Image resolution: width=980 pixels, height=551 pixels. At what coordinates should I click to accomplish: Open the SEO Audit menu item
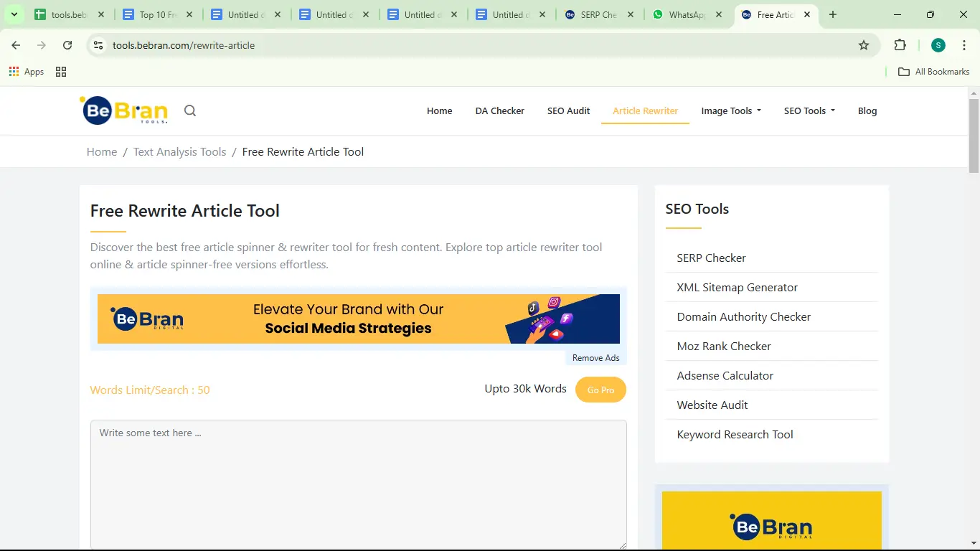click(x=568, y=110)
